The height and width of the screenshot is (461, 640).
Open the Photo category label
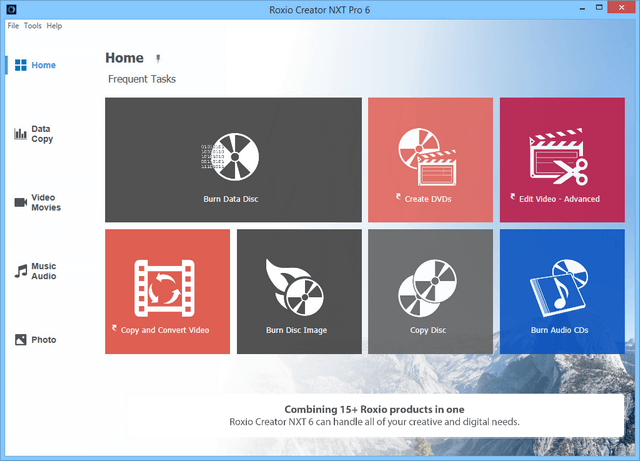pyautogui.click(x=44, y=340)
